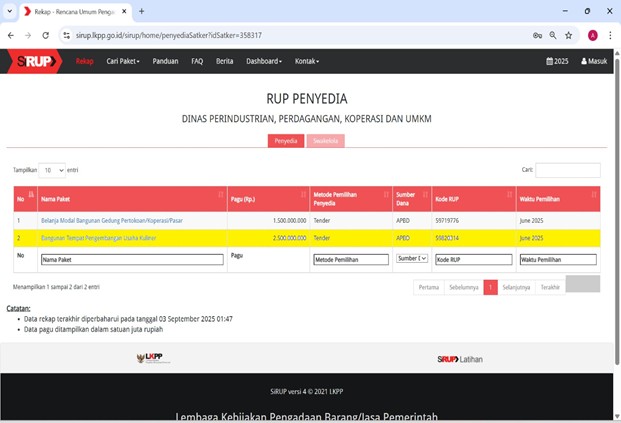Image resolution: width=621 pixels, height=423 pixels.
Task: Switch to the Swakelola tab
Action: pos(325,141)
